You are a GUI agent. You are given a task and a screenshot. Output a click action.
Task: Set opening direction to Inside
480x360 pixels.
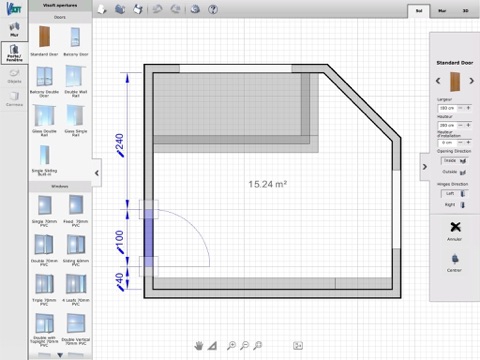[455, 161]
